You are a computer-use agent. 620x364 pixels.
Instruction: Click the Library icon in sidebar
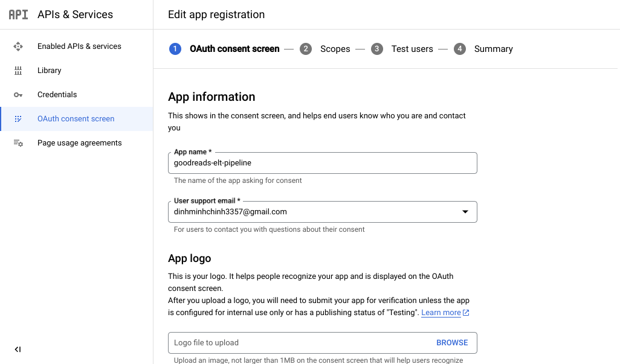pyautogui.click(x=18, y=71)
